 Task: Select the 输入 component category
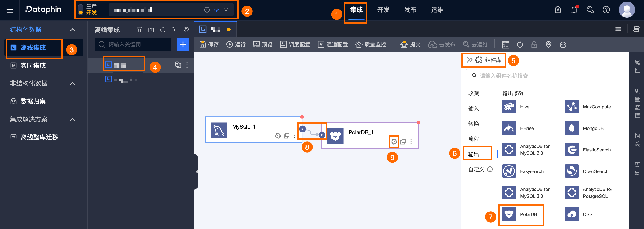tap(474, 108)
